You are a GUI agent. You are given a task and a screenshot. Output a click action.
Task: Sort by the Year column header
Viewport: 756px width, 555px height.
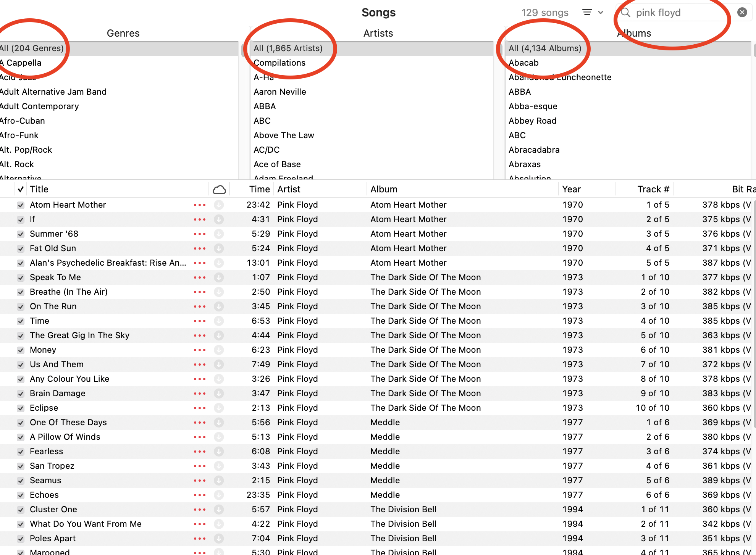(571, 189)
